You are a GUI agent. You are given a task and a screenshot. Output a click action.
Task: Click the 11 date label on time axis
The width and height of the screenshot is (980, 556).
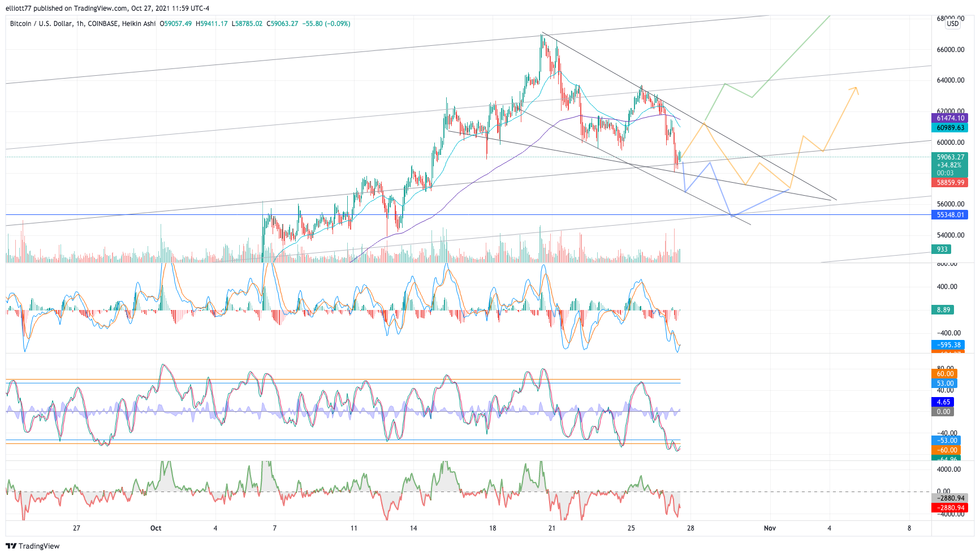[x=353, y=528]
